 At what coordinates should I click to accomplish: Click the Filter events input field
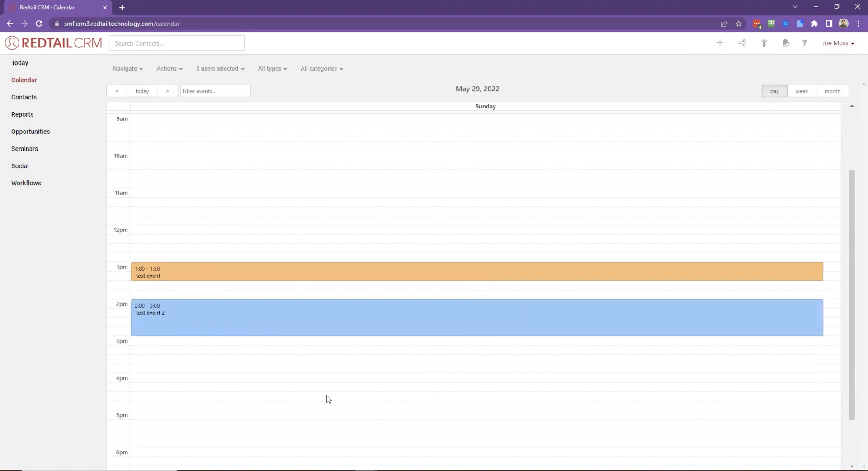pyautogui.click(x=215, y=91)
